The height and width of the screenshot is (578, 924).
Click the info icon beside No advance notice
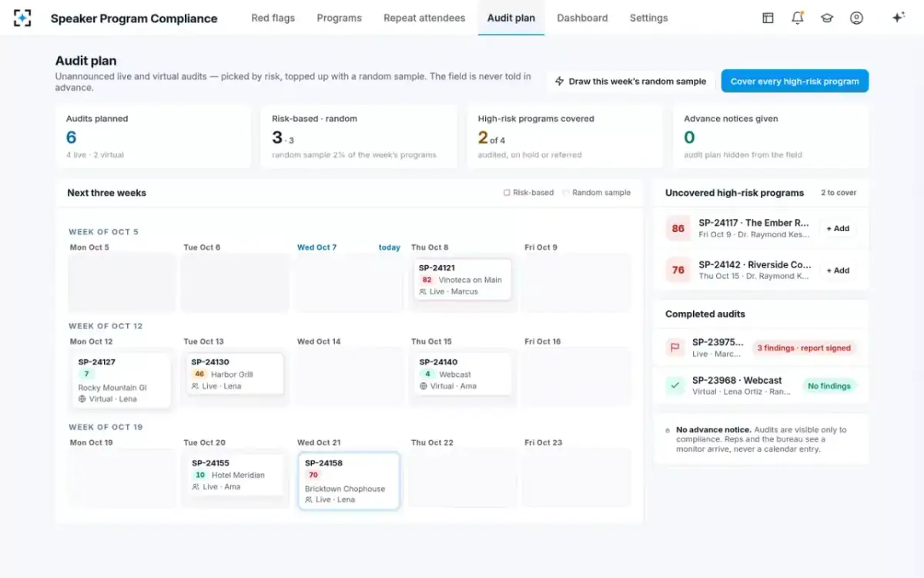tap(667, 430)
